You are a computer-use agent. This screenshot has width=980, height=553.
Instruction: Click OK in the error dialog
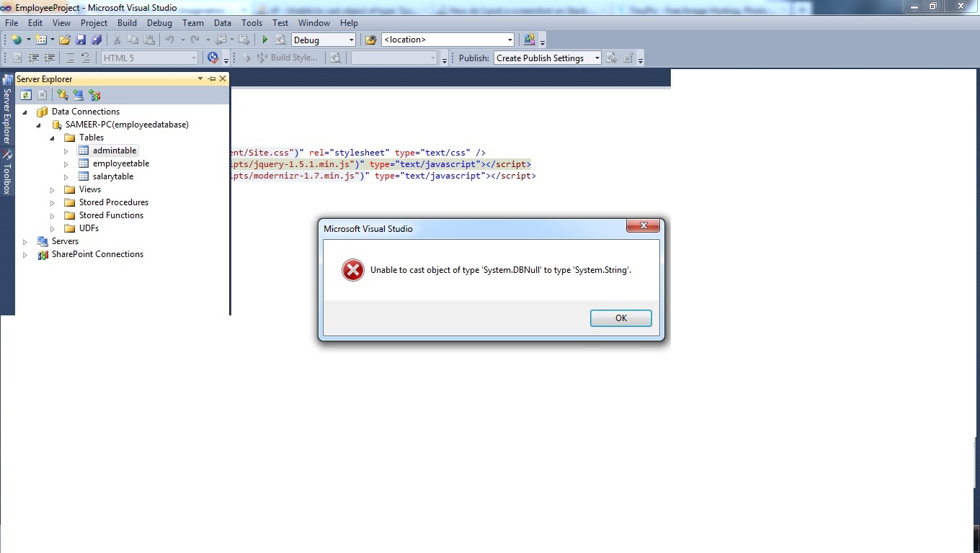pyautogui.click(x=621, y=318)
